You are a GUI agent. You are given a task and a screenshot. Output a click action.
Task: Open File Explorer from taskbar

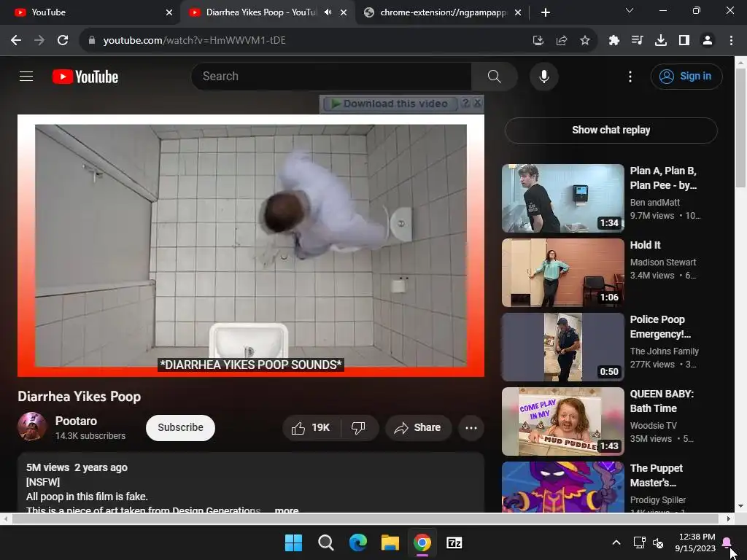390,542
